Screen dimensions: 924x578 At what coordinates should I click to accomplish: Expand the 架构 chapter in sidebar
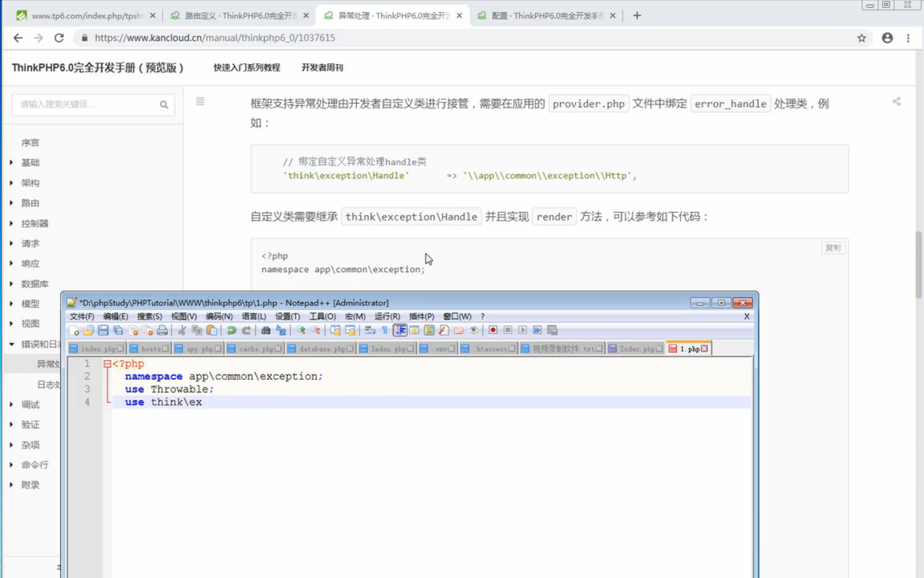[11, 183]
